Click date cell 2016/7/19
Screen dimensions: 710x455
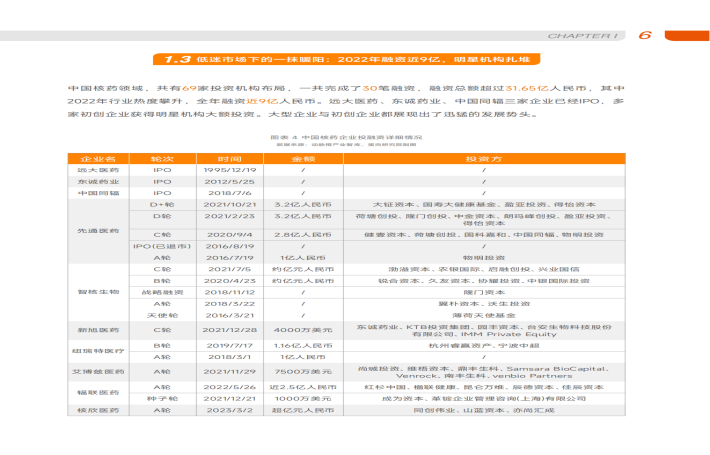pos(230,258)
